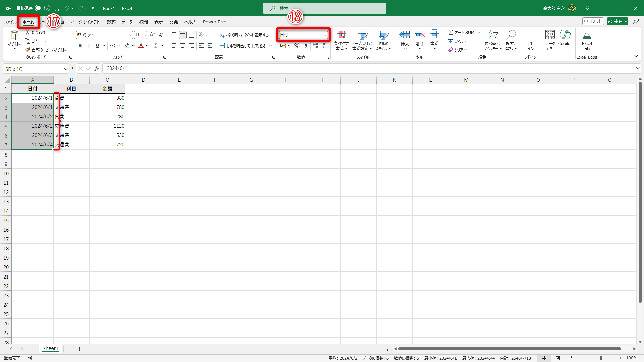Viewport: 644px width, 362px height.
Task: Switch to the Data (データ) ribbon tab
Action: (x=127, y=22)
